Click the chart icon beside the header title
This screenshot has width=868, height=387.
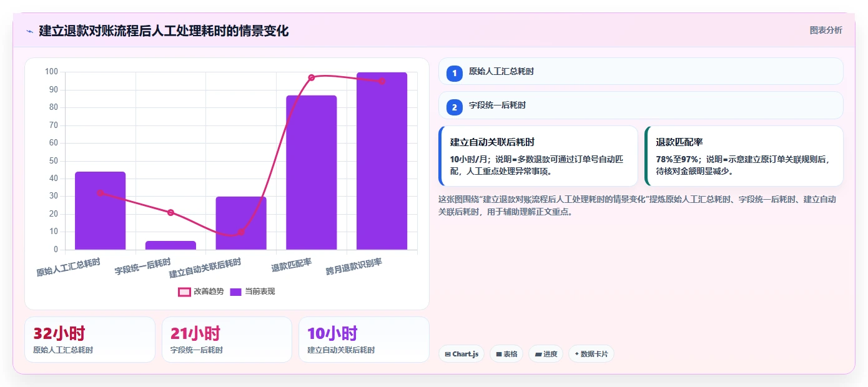click(29, 31)
